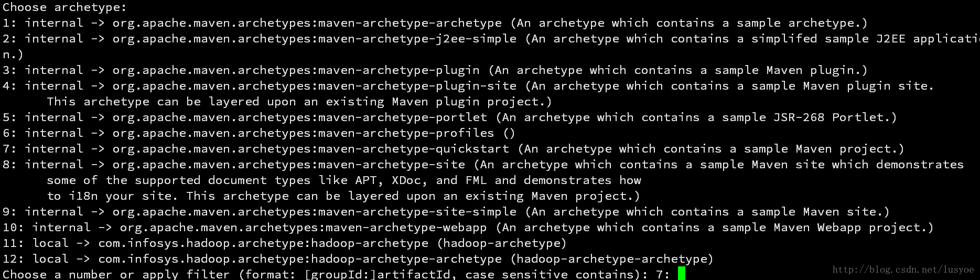Click the green terminal cursor after '7:'

tap(682, 273)
